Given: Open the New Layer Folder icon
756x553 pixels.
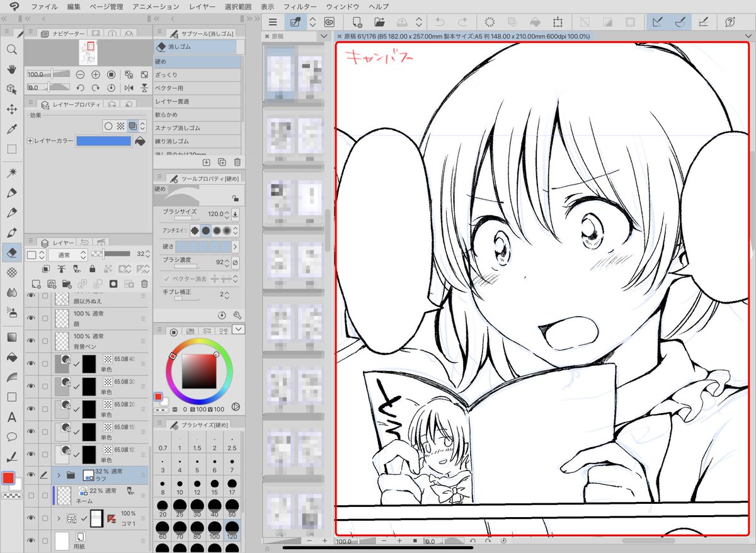Looking at the screenshot, I should [66, 283].
